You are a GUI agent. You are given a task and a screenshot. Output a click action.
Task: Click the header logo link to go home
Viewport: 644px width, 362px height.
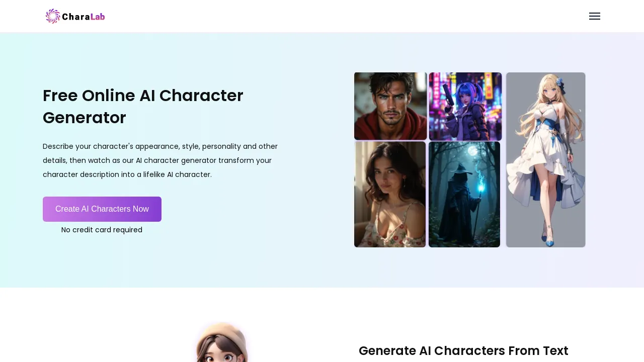pos(75,16)
